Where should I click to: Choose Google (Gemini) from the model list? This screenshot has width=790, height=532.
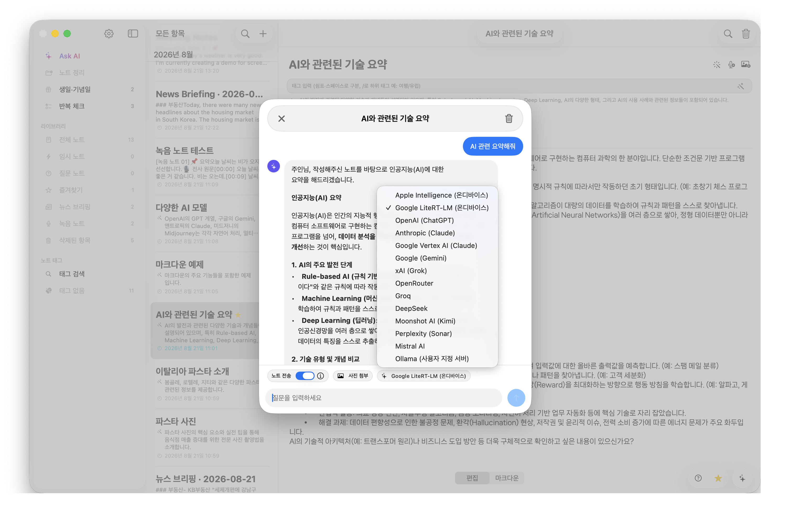click(437, 258)
